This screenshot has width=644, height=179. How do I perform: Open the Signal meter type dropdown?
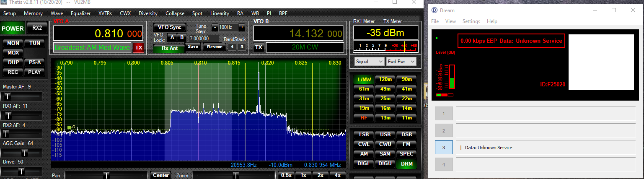click(x=369, y=62)
